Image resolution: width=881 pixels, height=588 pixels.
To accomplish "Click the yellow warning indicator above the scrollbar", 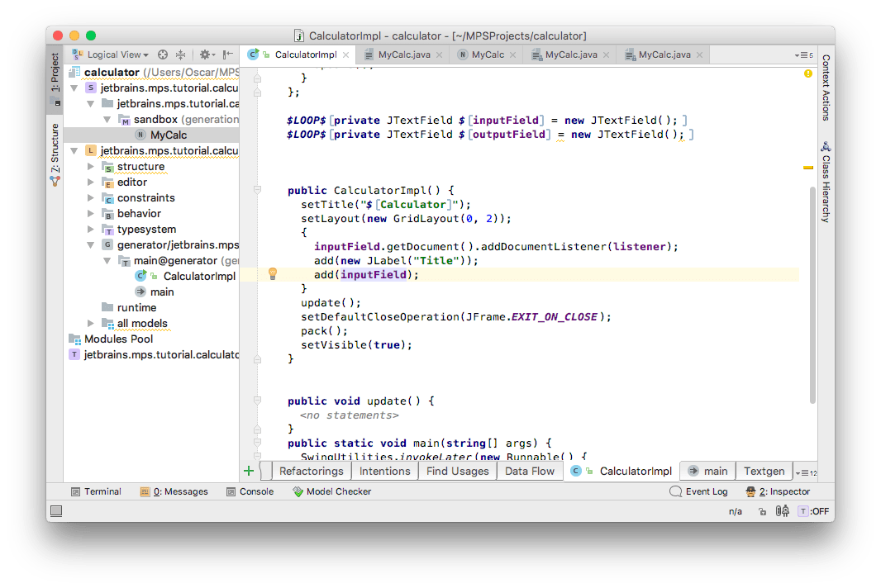I will pos(807,73).
